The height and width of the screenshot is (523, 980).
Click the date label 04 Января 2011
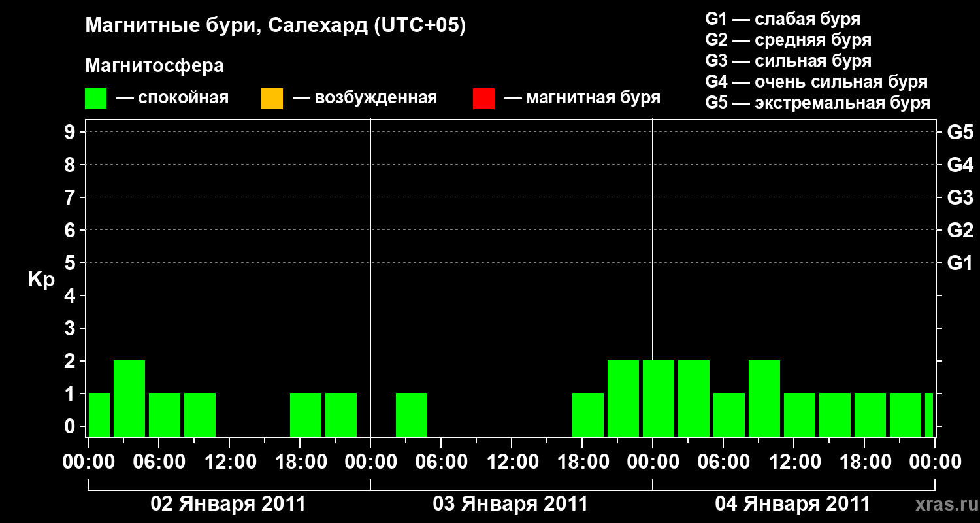792,504
